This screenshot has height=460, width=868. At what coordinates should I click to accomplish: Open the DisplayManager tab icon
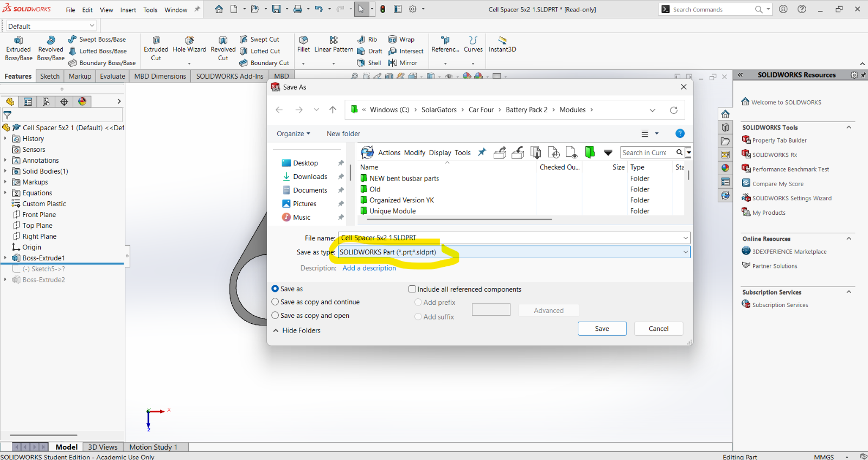click(x=82, y=101)
